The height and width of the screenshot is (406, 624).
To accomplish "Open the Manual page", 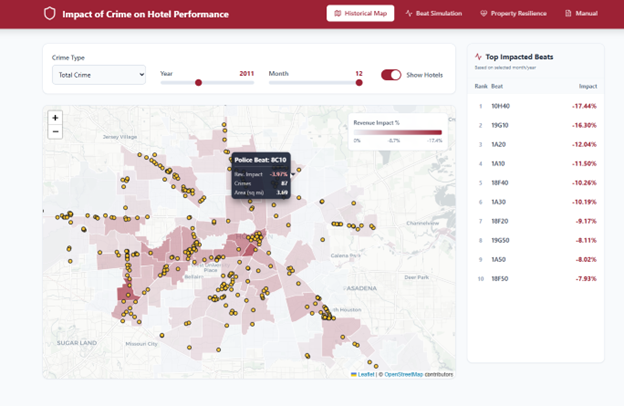I will 581,14.
